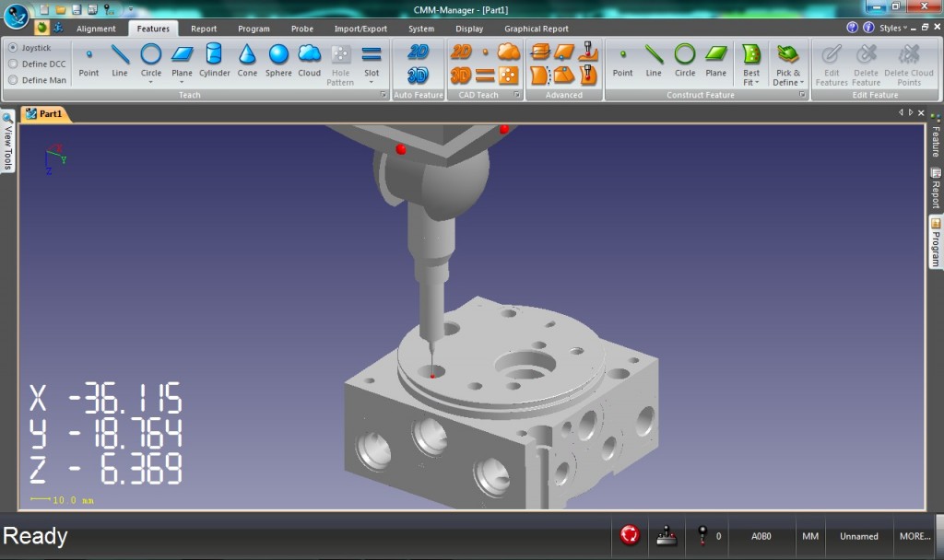Select green Construct Plane tool

tap(715, 61)
